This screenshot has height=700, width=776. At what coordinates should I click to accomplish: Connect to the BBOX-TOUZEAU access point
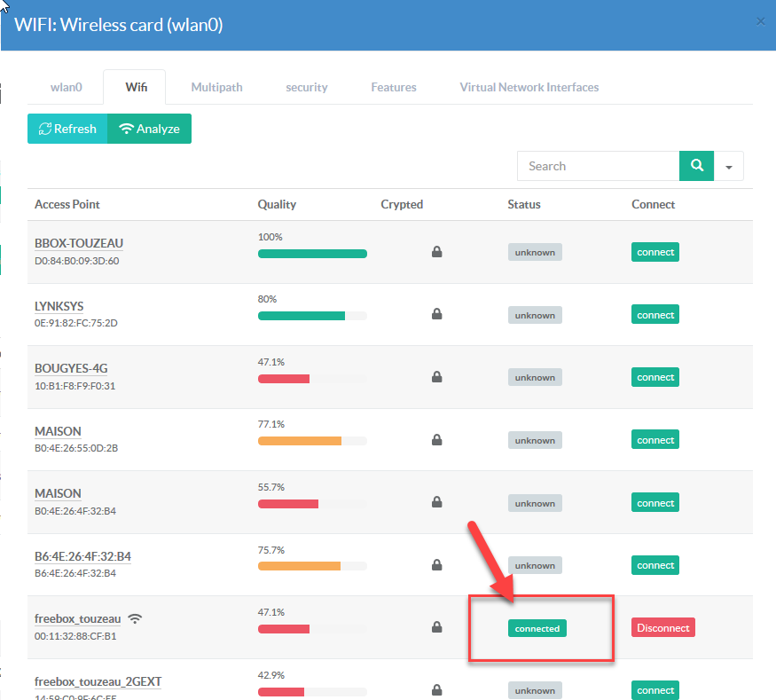655,253
